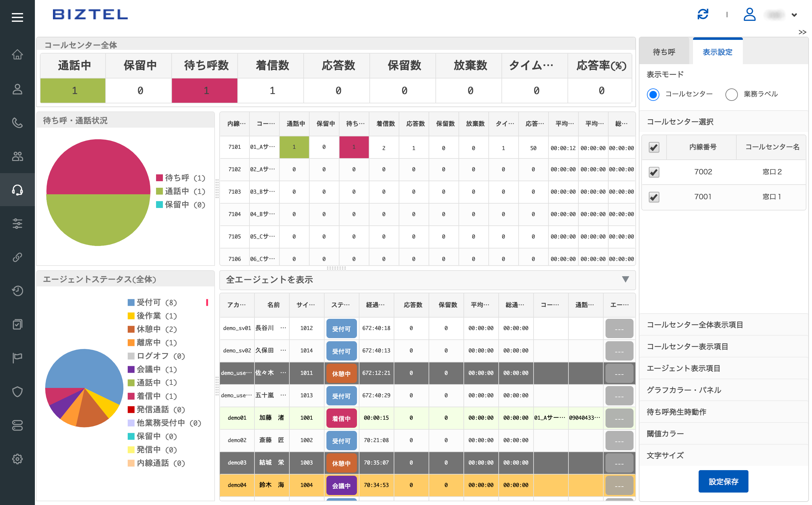This screenshot has height=505, width=812.
Task: Open the home icon in the sidebar
Action: (17, 54)
